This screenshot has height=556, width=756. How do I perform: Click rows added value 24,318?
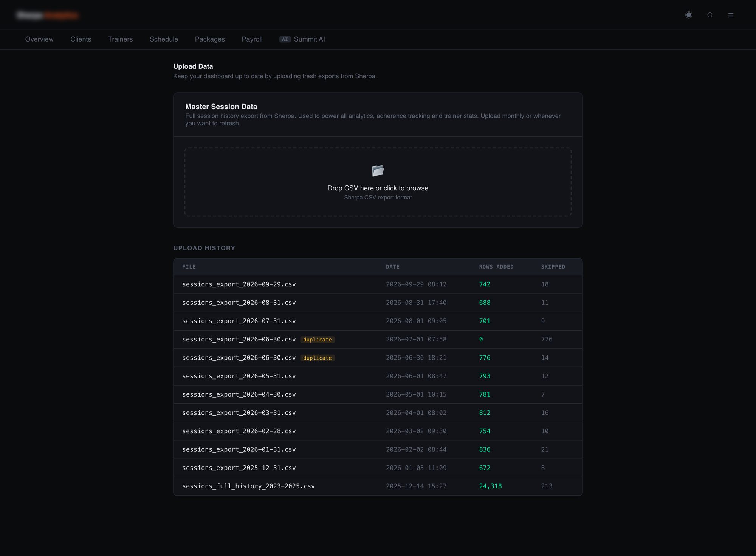[x=490, y=486]
